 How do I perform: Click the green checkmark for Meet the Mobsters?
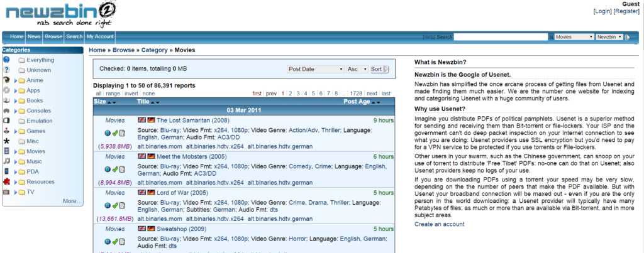click(115, 169)
